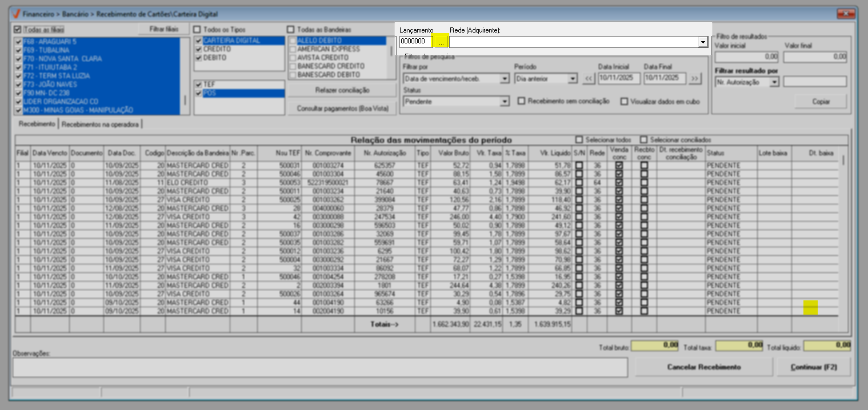Toggle the Todas as filiais checkbox
This screenshot has height=410, width=868.
[18, 29]
